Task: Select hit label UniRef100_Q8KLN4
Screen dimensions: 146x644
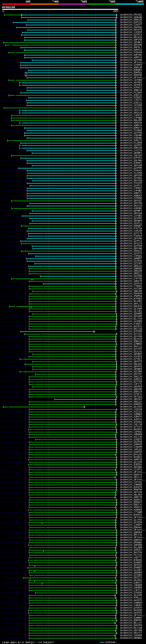Action: (x=131, y=291)
